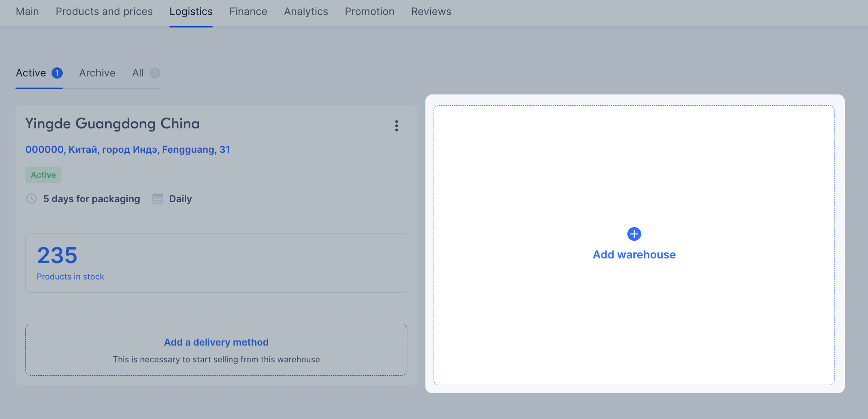Open the Finance section

[x=248, y=12]
